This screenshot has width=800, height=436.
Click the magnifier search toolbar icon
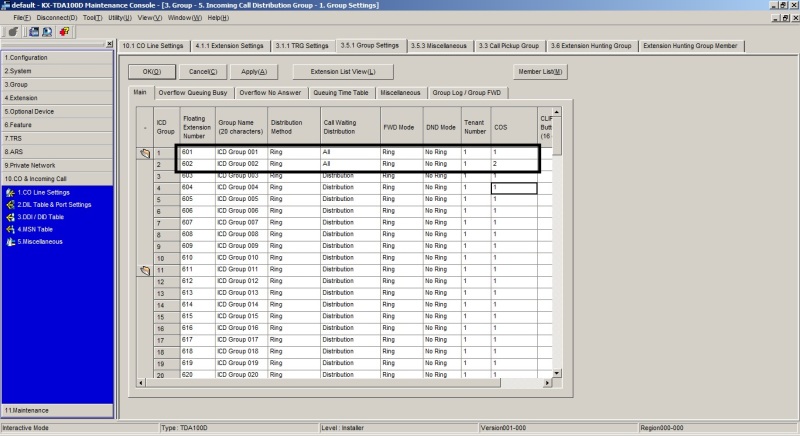tap(47, 32)
